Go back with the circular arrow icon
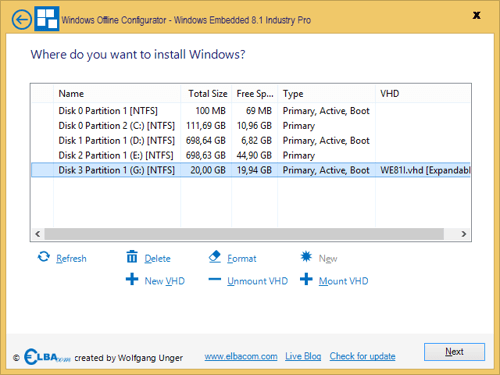 coord(22,20)
